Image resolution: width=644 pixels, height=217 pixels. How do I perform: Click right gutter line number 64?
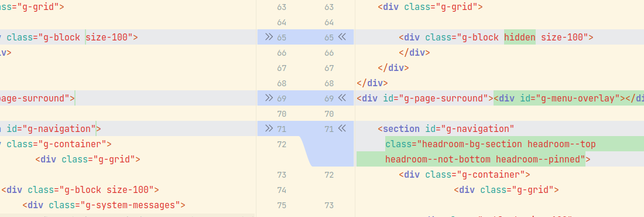coord(329,22)
